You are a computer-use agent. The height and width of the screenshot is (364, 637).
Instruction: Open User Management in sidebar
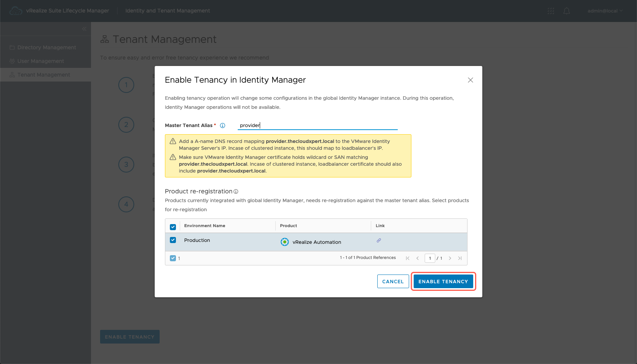(41, 61)
